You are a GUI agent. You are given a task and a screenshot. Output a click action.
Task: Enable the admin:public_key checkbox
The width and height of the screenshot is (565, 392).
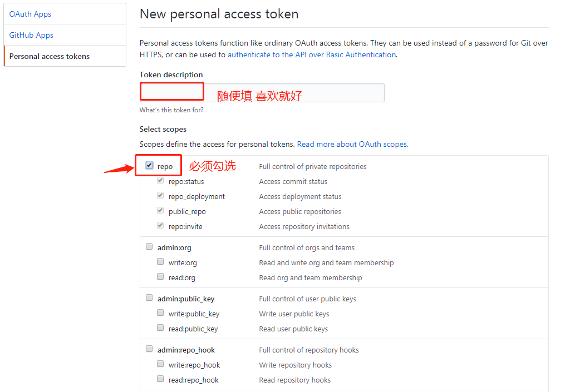pos(149,298)
